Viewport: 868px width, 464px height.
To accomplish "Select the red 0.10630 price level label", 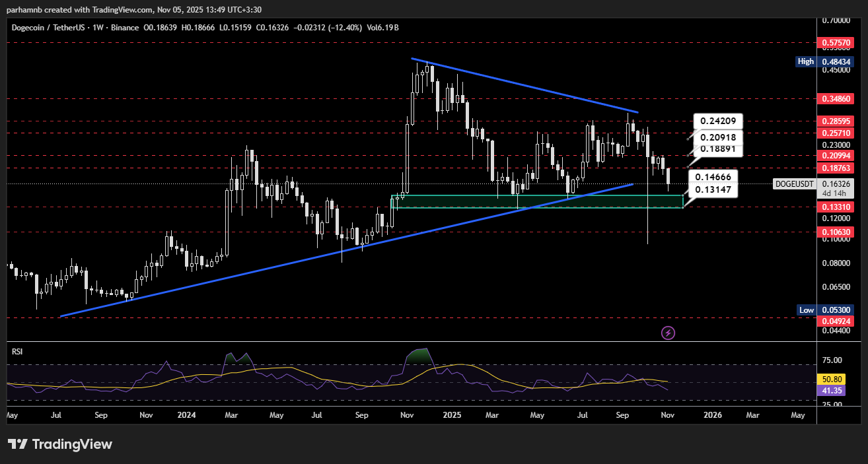I will (836, 232).
